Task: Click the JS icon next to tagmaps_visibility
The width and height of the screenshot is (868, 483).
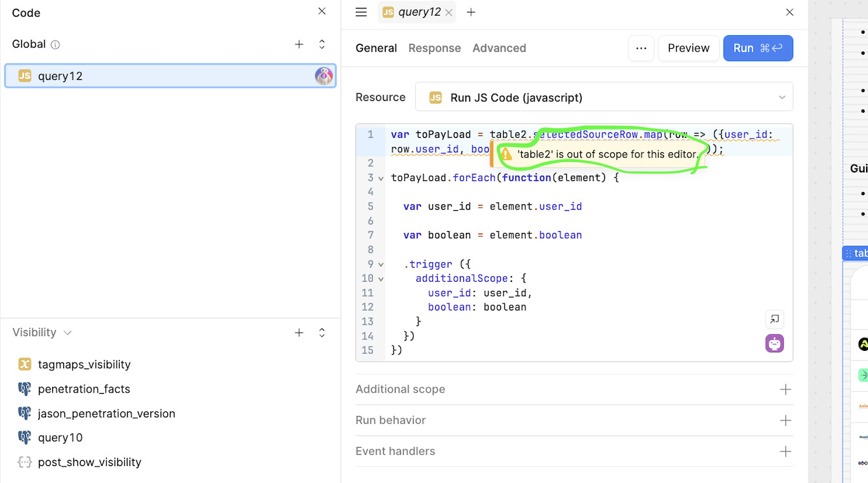Action: pyautogui.click(x=25, y=365)
